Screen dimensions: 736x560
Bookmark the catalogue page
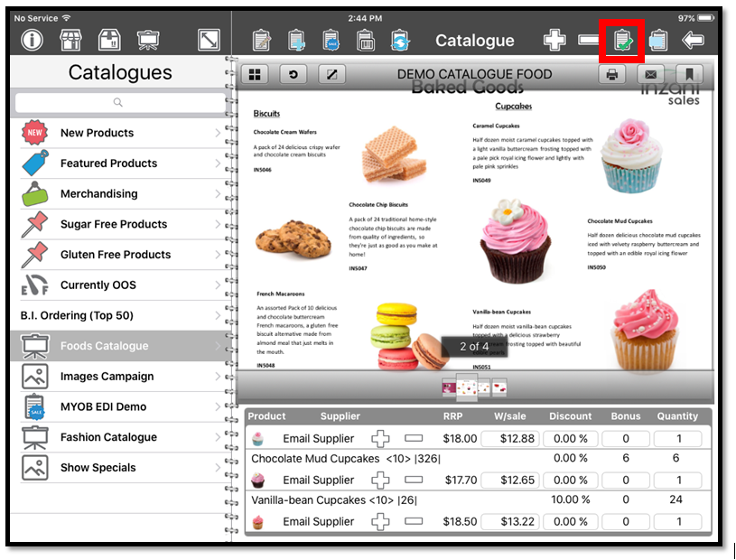689,74
